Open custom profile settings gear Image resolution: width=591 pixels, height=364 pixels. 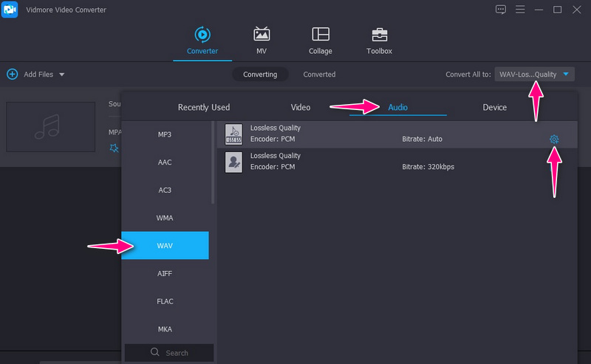point(554,139)
